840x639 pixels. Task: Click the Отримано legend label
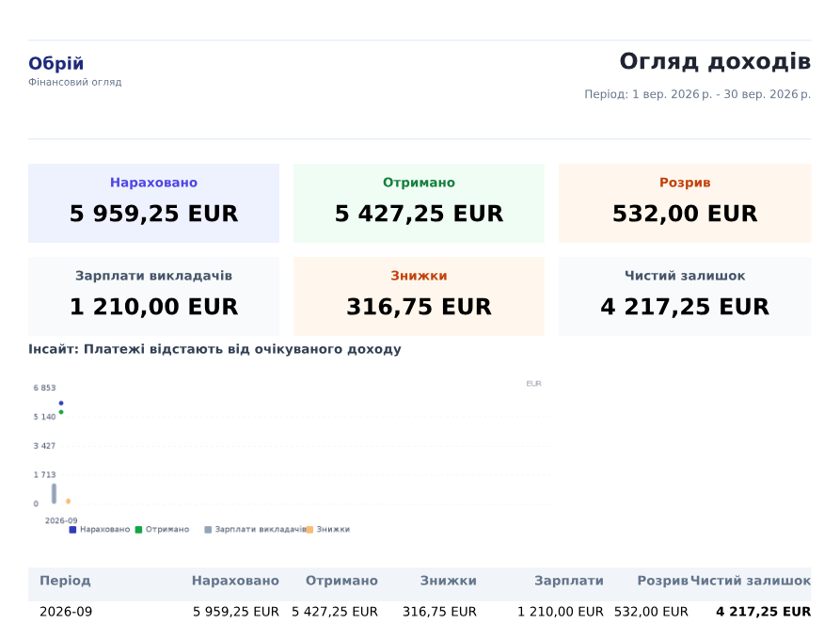tap(167, 530)
